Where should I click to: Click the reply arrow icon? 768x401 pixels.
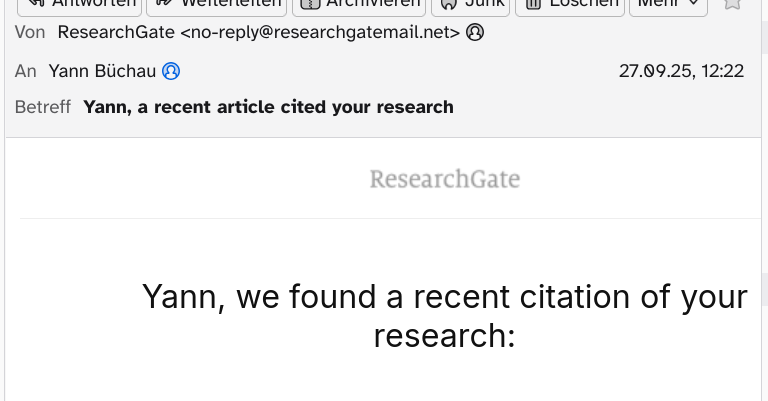[x=36, y=5]
